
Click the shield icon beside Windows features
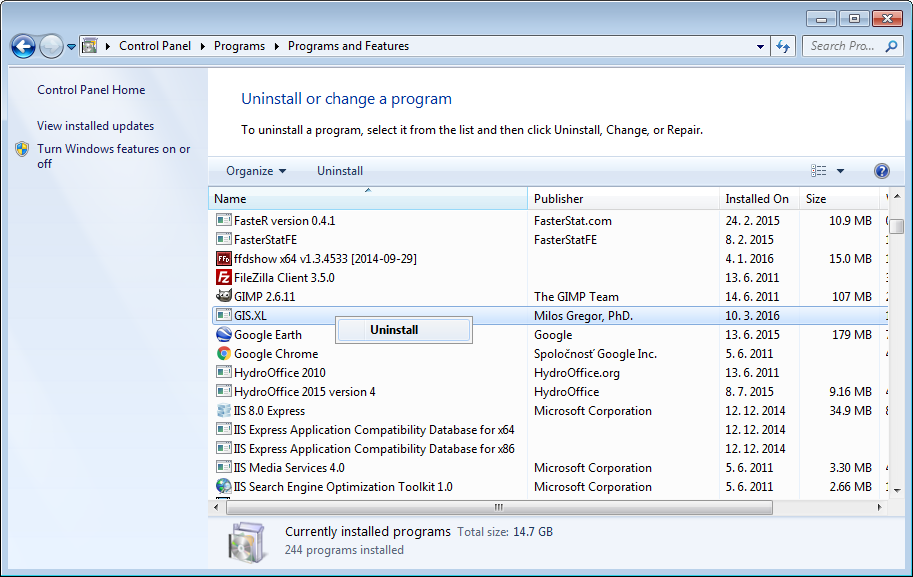coord(22,149)
